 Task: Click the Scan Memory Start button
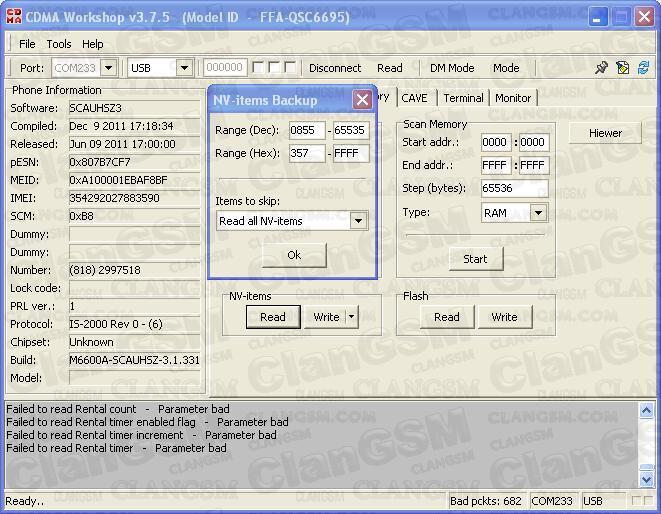click(x=476, y=259)
